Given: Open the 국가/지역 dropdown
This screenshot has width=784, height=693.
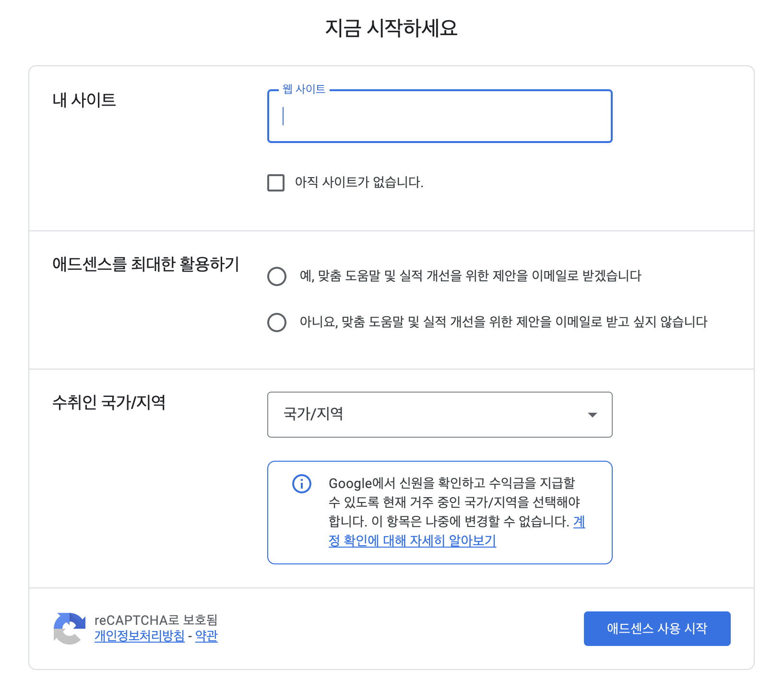Looking at the screenshot, I should coord(440,415).
